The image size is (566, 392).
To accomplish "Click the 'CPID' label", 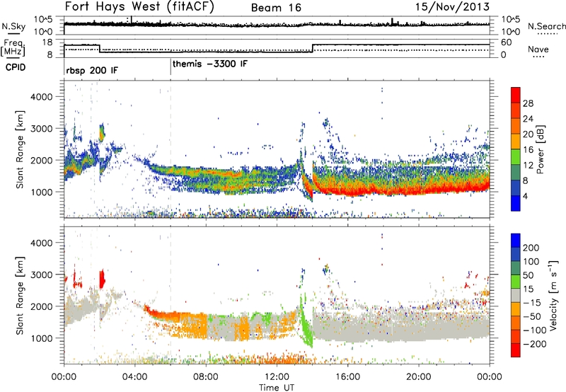I will [16, 67].
